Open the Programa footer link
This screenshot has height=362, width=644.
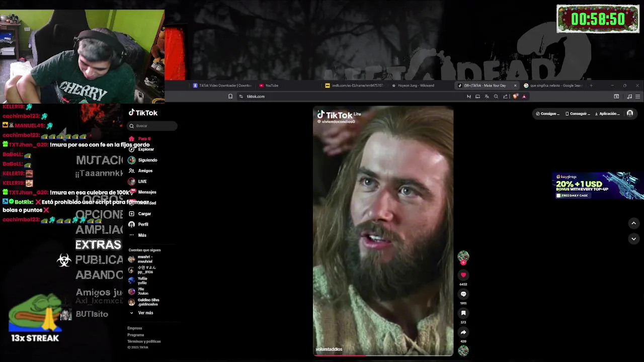point(135,335)
